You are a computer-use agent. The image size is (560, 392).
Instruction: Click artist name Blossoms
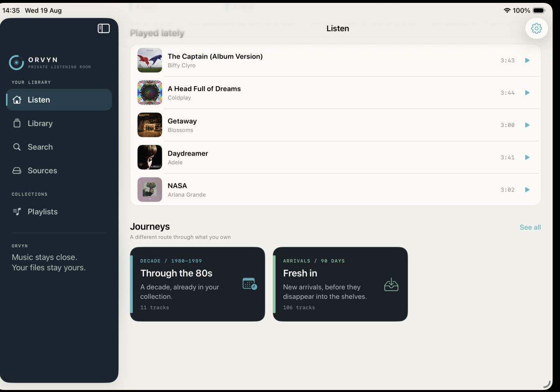click(180, 130)
